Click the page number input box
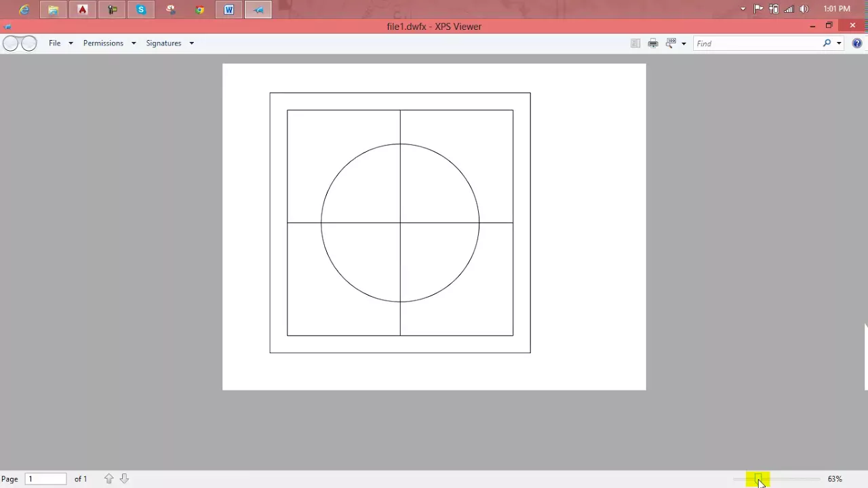The width and height of the screenshot is (868, 488). click(46, 479)
